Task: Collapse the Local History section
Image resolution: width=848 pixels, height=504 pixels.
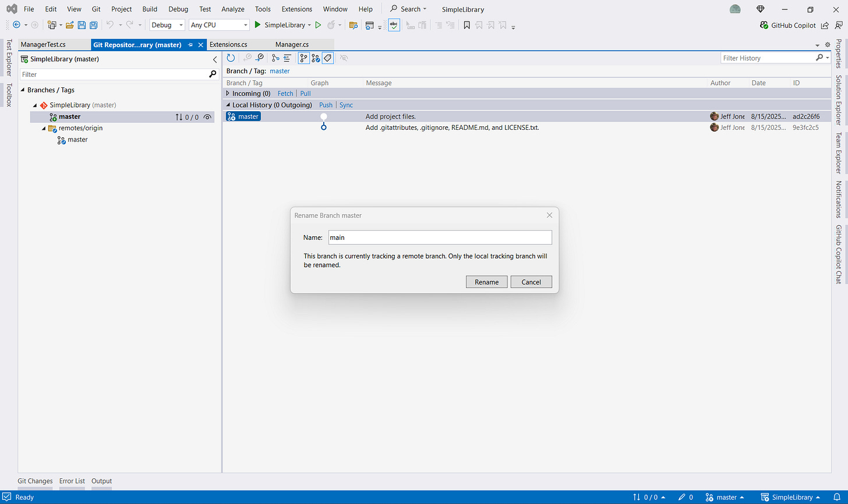Action: click(228, 105)
